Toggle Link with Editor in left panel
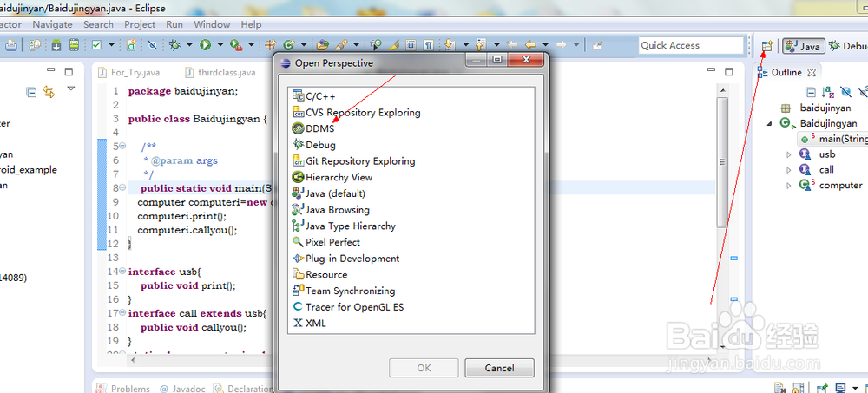 [49, 93]
